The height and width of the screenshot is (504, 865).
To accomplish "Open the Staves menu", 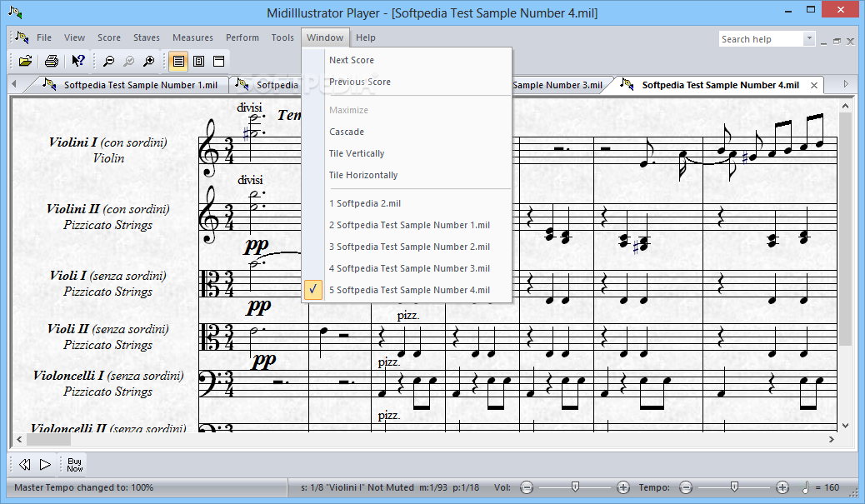I will [147, 37].
